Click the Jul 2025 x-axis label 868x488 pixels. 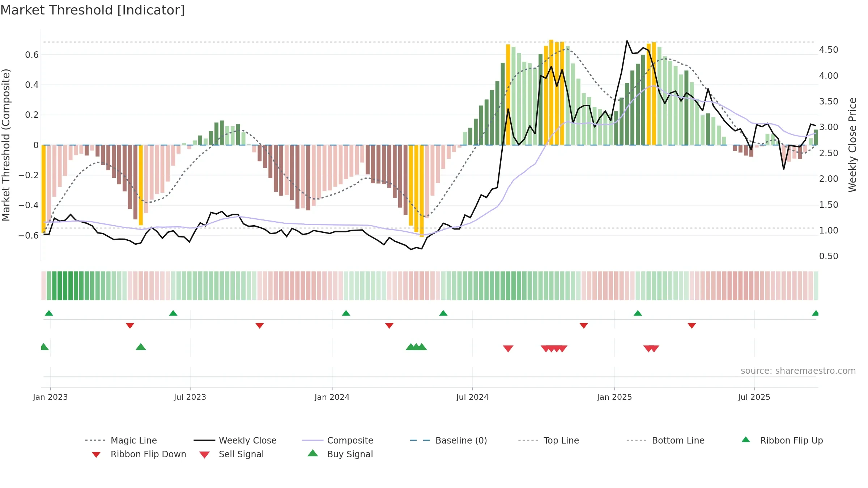754,397
